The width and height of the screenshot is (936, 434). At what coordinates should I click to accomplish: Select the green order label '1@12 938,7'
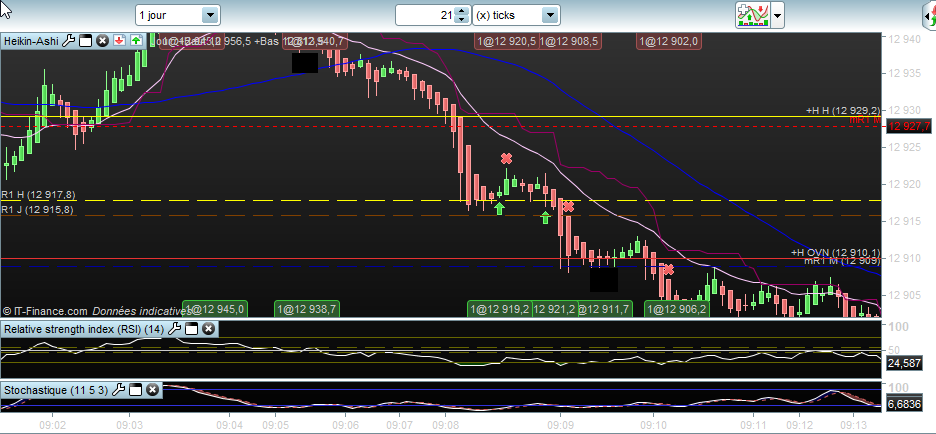coord(307,309)
